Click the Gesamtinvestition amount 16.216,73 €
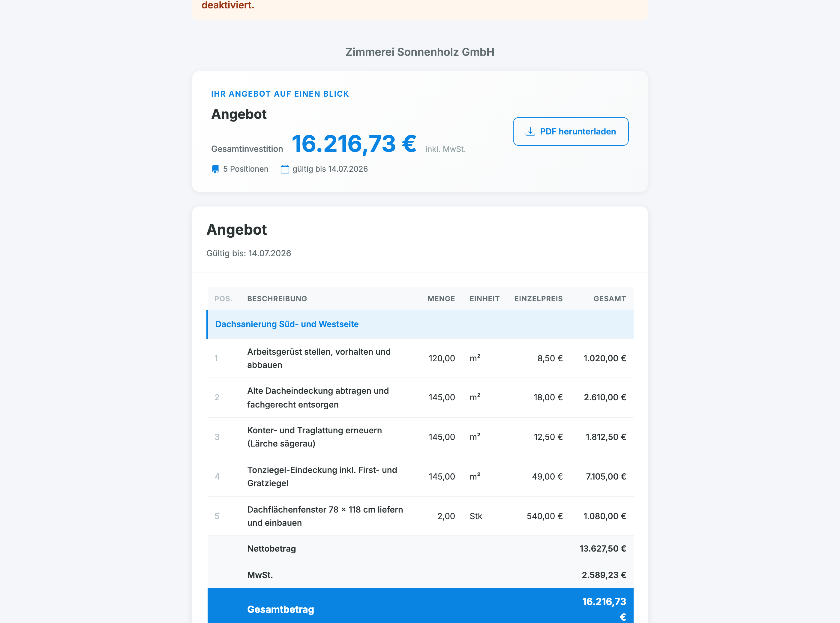The height and width of the screenshot is (623, 840). point(354,144)
